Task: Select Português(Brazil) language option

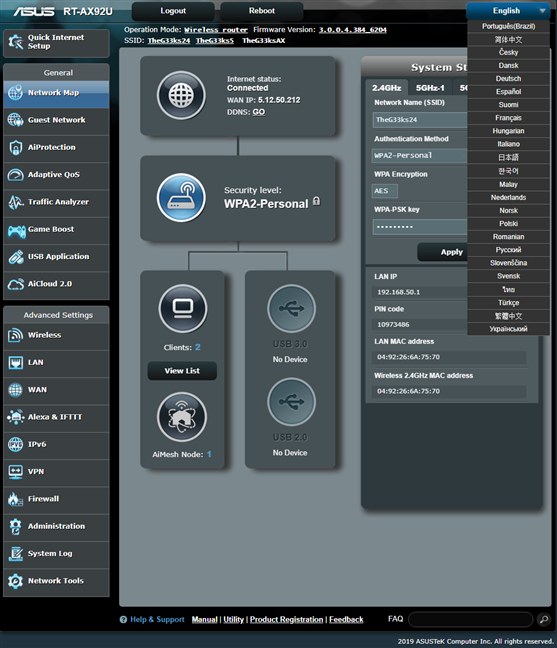Action: (x=508, y=26)
